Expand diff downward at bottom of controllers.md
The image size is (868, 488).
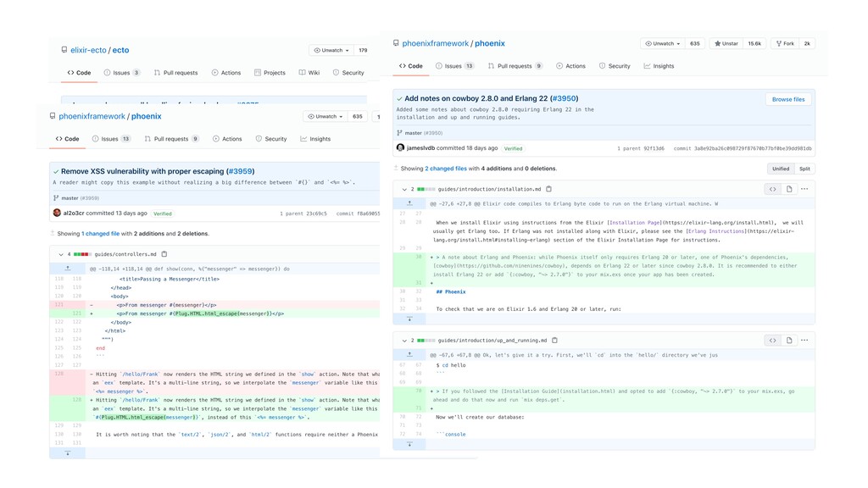68,453
